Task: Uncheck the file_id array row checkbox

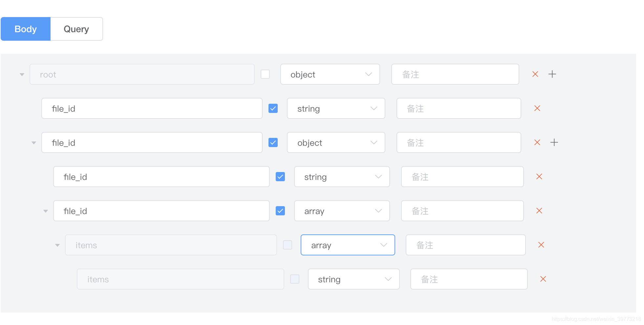Action: click(280, 211)
